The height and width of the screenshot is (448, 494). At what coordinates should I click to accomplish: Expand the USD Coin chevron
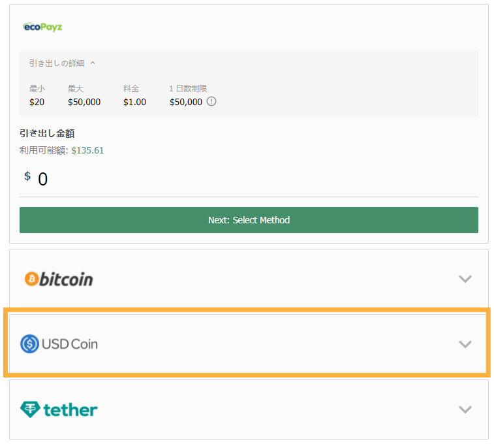point(465,344)
